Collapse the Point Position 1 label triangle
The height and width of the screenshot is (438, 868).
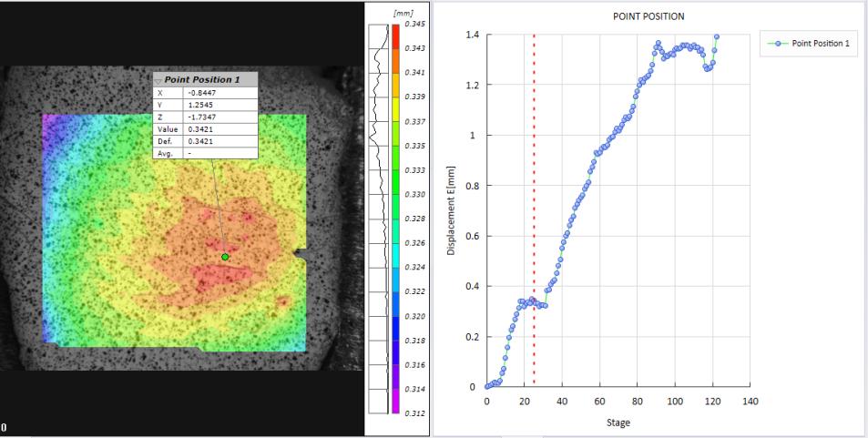[x=158, y=80]
